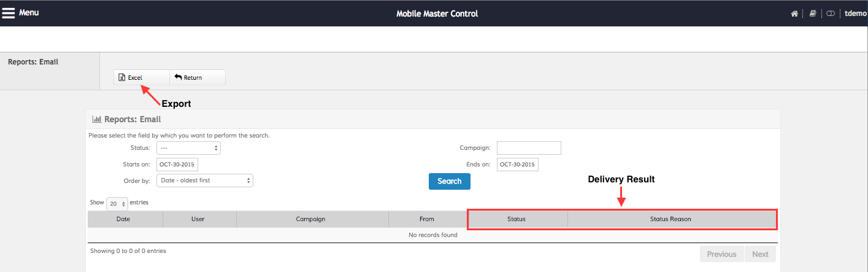Go to the Home icon
The width and height of the screenshot is (868, 272).
pos(794,14)
